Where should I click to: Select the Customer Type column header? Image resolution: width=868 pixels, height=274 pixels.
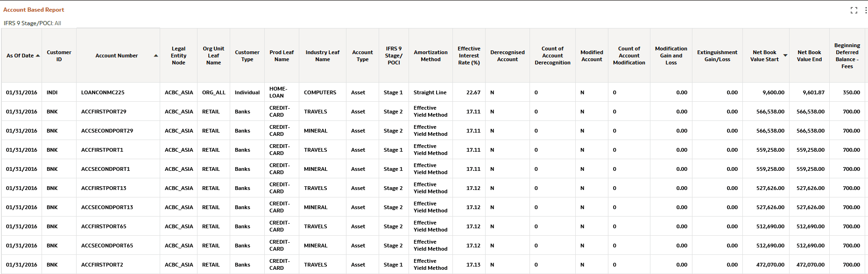click(247, 56)
